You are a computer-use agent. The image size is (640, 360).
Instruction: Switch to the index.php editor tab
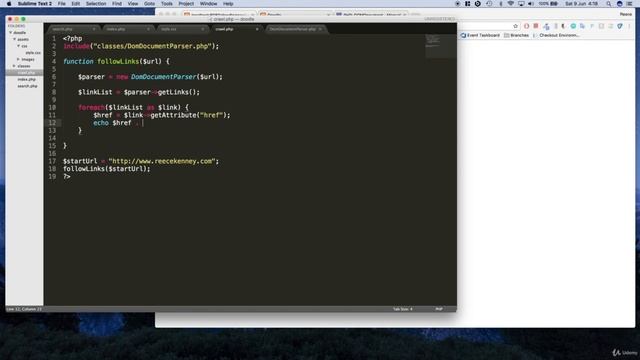[x=128, y=29]
